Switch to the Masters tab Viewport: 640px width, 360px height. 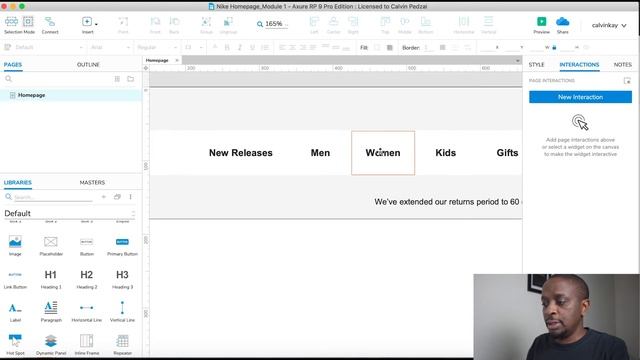tap(92, 182)
